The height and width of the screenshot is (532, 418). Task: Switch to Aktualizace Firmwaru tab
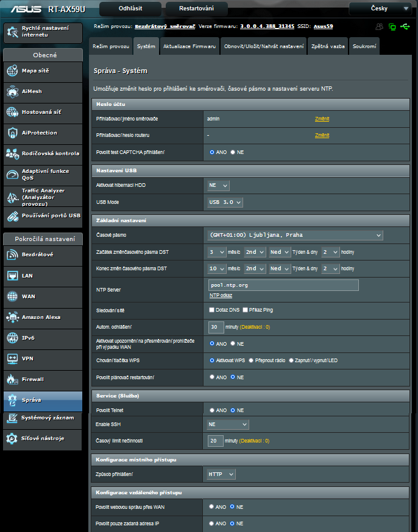(189, 46)
